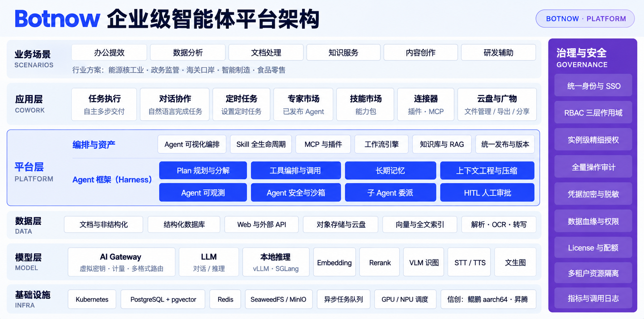Screen dimensions: 644x319
Task: Click the 工具编排与调用 blue block
Action: pyautogui.click(x=296, y=171)
